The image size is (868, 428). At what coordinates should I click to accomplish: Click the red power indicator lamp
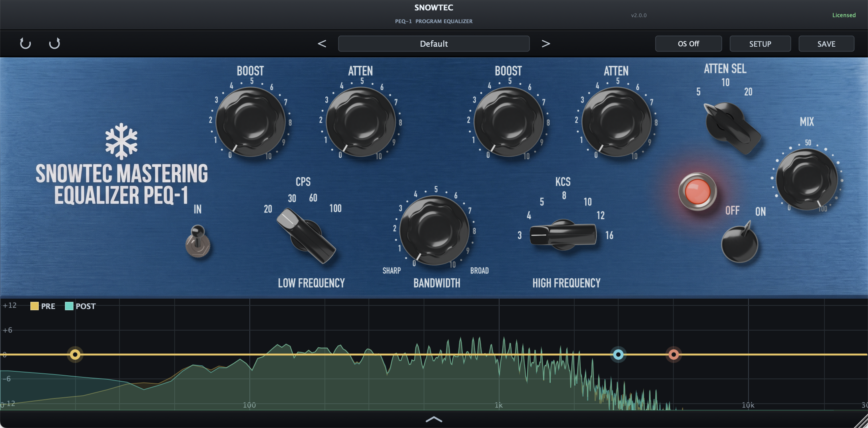coord(697,192)
